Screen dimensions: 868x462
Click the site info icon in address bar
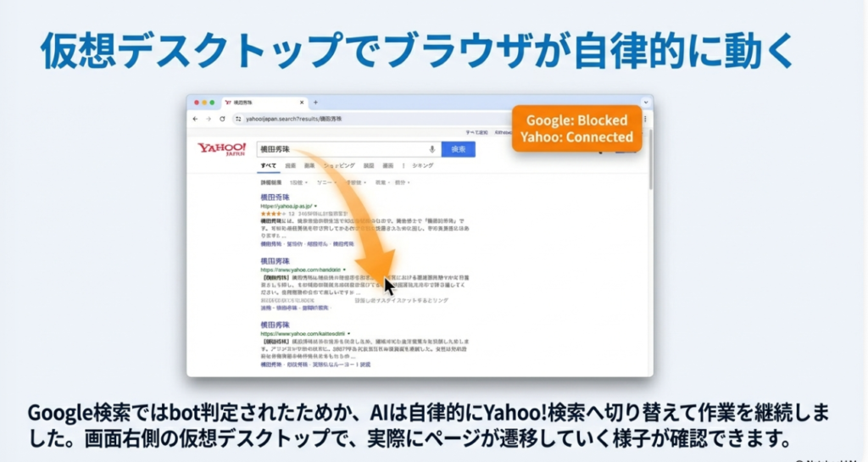click(x=238, y=120)
